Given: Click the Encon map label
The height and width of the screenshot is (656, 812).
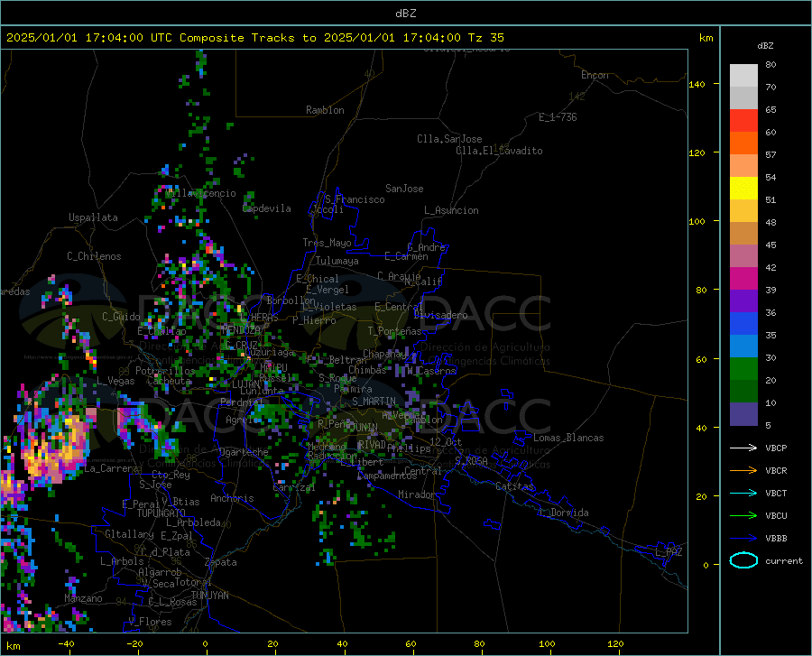Looking at the screenshot, I should [595, 75].
